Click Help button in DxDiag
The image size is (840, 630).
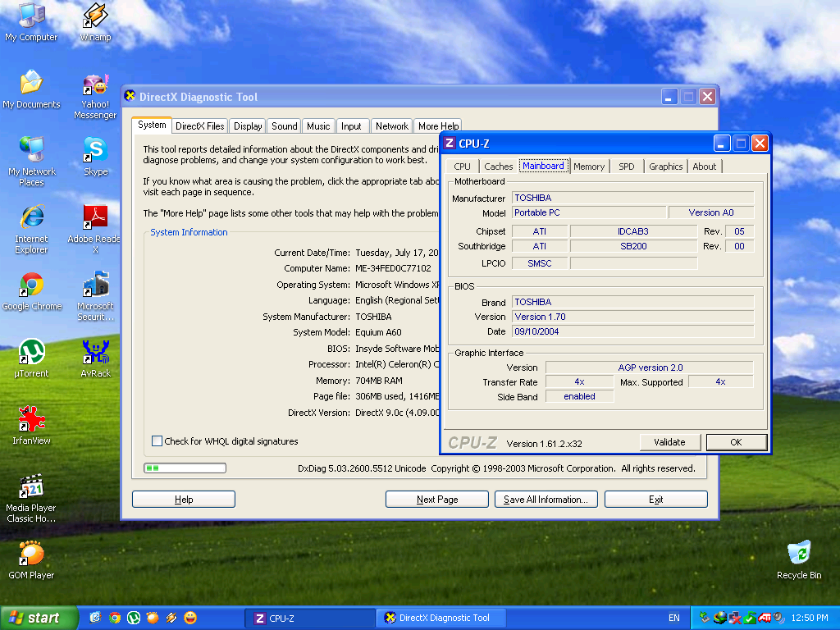point(184,500)
